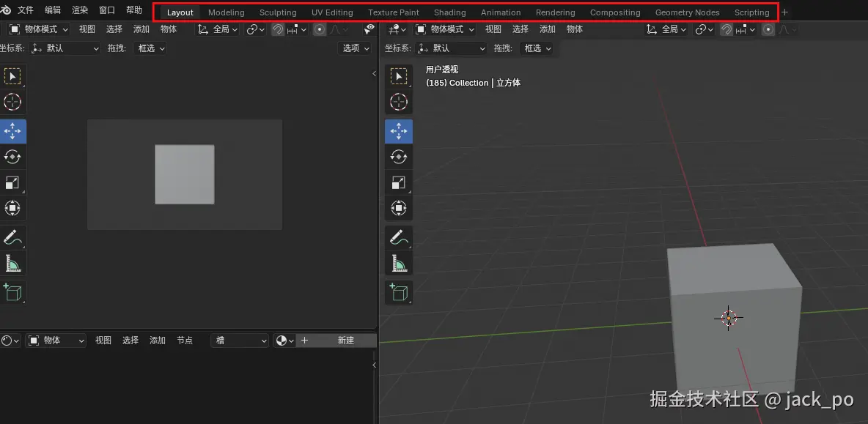Open 全局 orientation dropdown in right viewport

point(666,29)
